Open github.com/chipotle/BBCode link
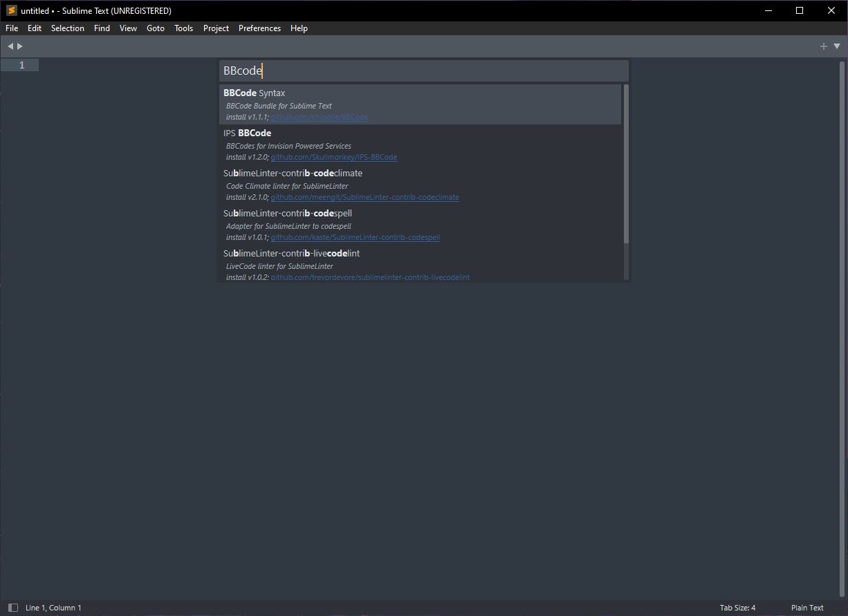The height and width of the screenshot is (616, 848). pos(320,118)
